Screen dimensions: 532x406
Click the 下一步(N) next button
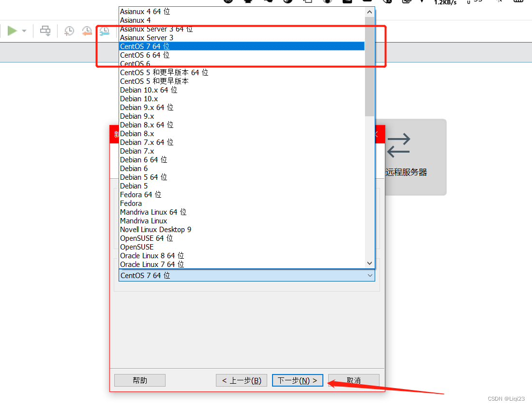point(298,380)
